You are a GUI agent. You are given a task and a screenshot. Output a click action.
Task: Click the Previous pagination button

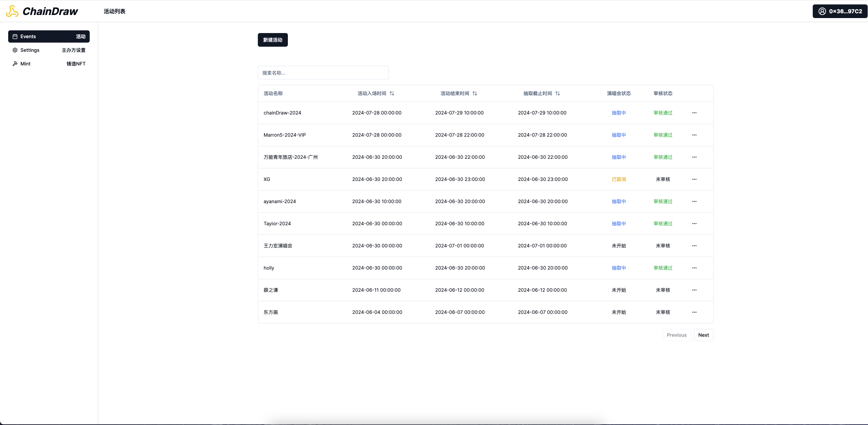click(677, 335)
